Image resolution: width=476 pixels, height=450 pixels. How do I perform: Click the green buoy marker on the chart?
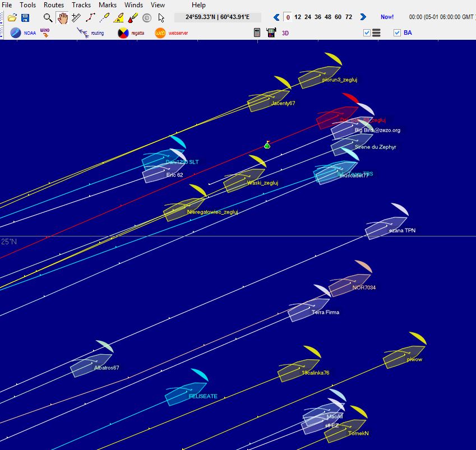(267, 146)
